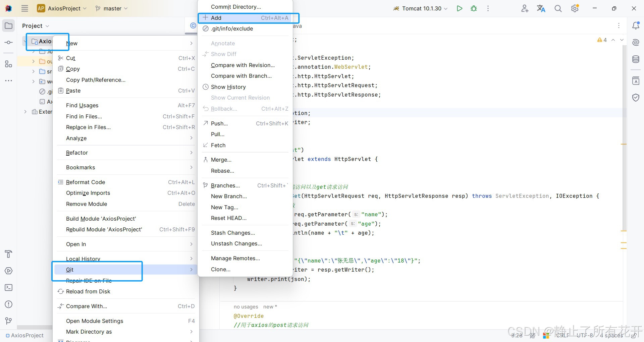The width and height of the screenshot is (644, 342).
Task: Choose Show History in Git submenu
Action: [x=245, y=87]
